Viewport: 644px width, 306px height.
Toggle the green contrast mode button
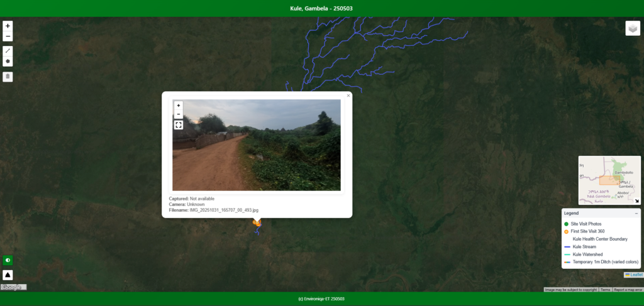click(8, 260)
